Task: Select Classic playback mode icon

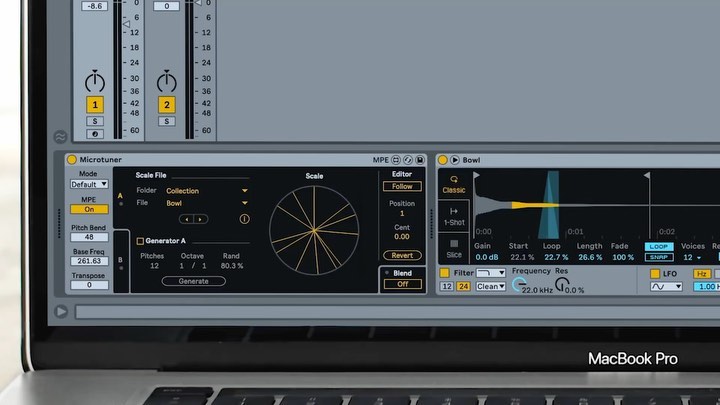Action: [454, 184]
